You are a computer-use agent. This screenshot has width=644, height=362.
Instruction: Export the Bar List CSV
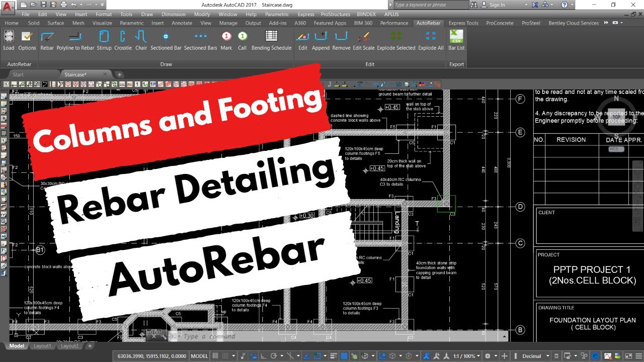coord(456,40)
